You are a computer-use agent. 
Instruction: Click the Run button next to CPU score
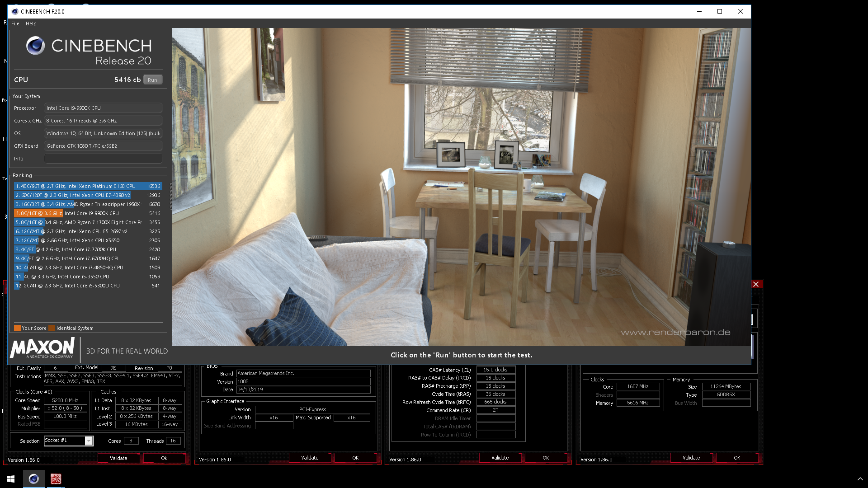pos(153,80)
